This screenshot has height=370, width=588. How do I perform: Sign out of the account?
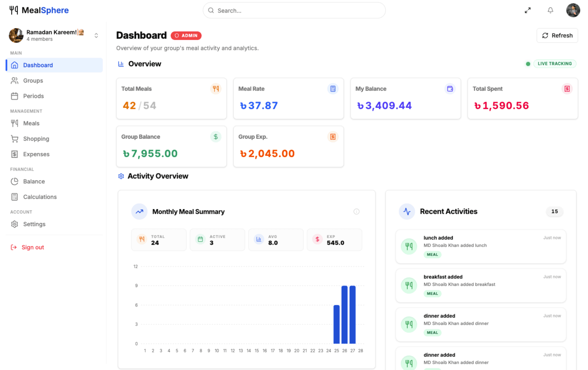point(33,247)
